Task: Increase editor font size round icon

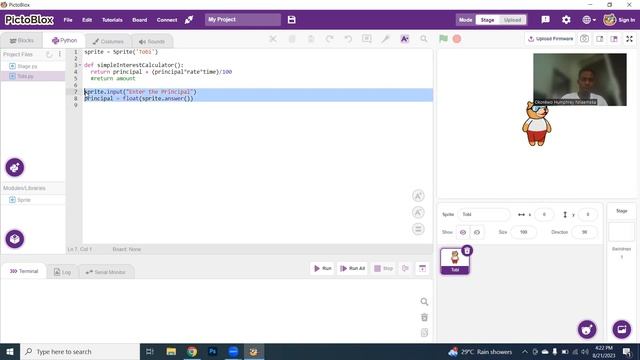Action: 418,196
